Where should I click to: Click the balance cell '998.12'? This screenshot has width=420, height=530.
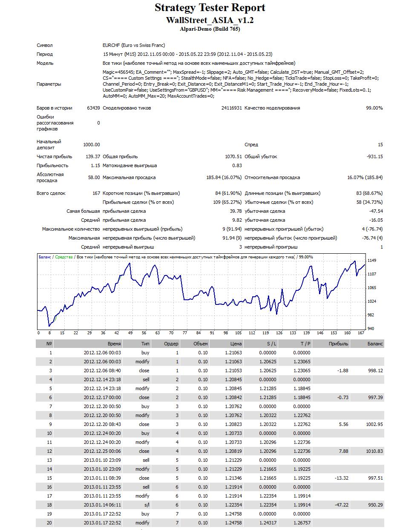click(x=376, y=371)
